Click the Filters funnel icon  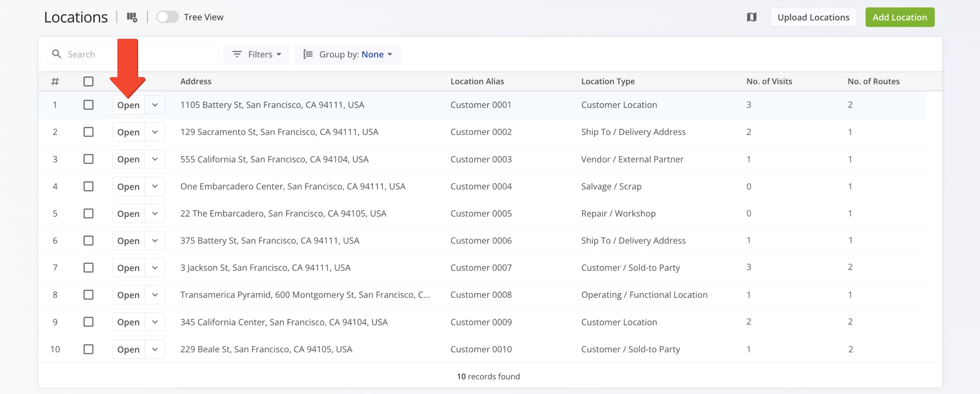tap(237, 54)
